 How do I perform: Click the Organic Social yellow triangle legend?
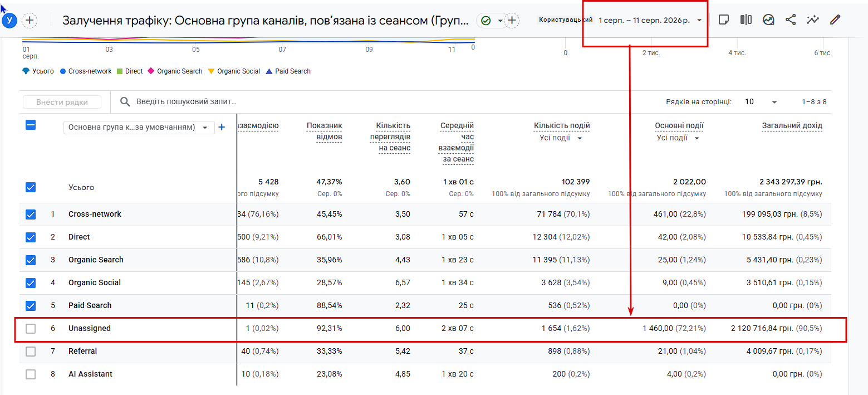click(x=211, y=71)
